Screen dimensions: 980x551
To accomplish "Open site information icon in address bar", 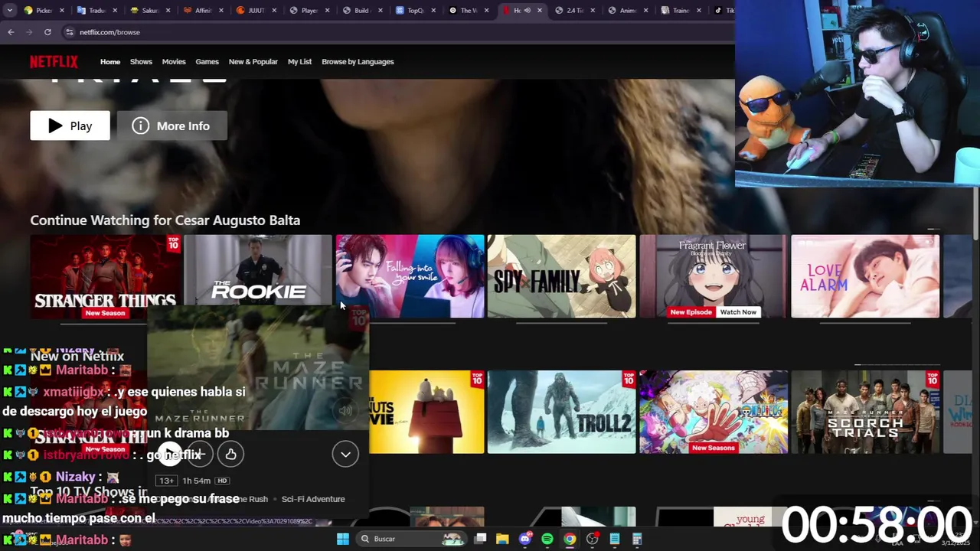I will tap(69, 32).
